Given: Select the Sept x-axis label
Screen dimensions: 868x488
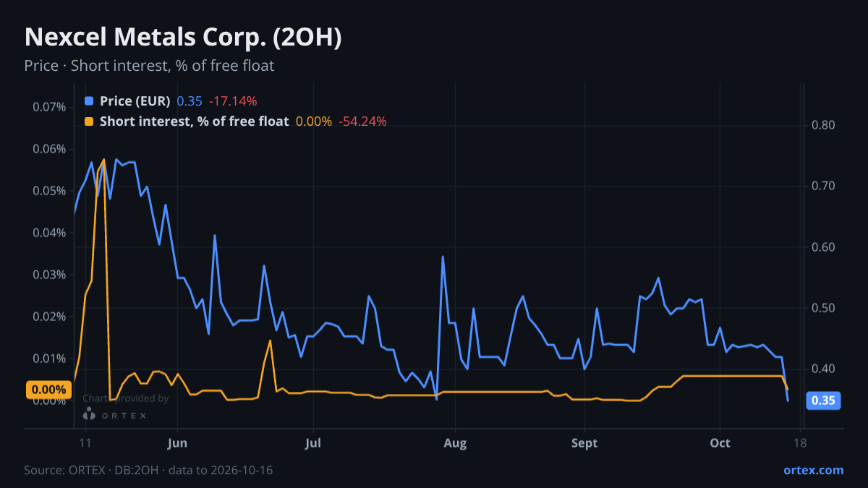Looking at the screenshot, I should [584, 443].
